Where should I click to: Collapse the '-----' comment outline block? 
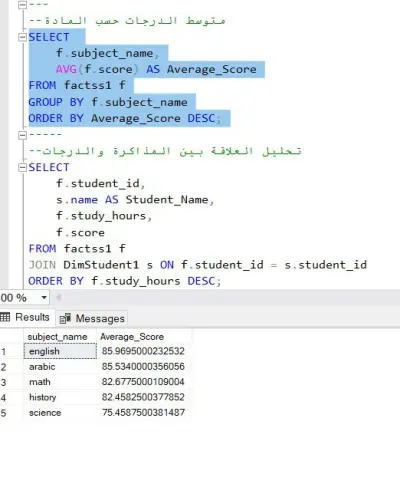(x=22, y=135)
